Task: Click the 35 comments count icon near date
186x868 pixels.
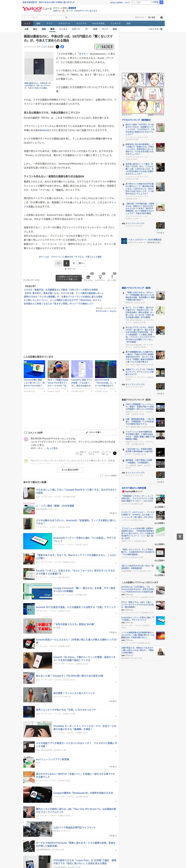Action: point(44,47)
